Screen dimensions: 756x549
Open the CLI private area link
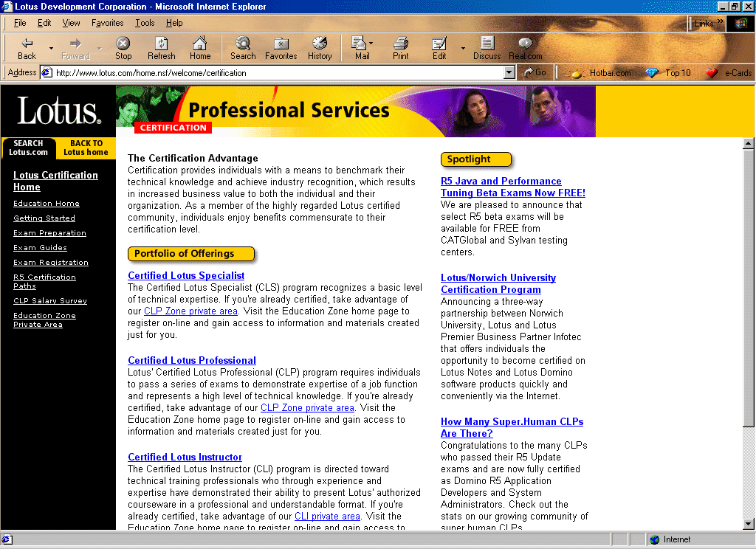(x=327, y=517)
